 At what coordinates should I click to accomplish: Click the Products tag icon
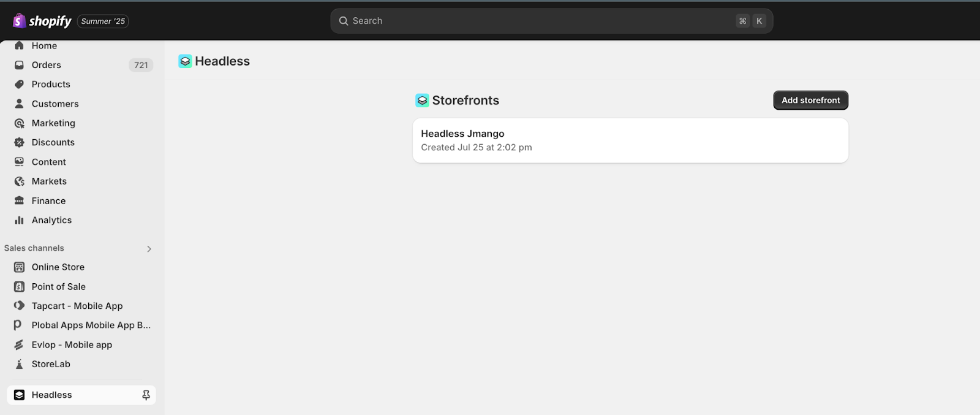tap(20, 85)
